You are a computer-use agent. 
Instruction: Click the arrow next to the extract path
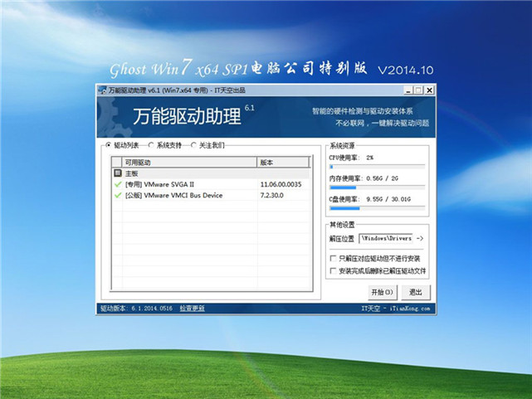[x=420, y=238]
